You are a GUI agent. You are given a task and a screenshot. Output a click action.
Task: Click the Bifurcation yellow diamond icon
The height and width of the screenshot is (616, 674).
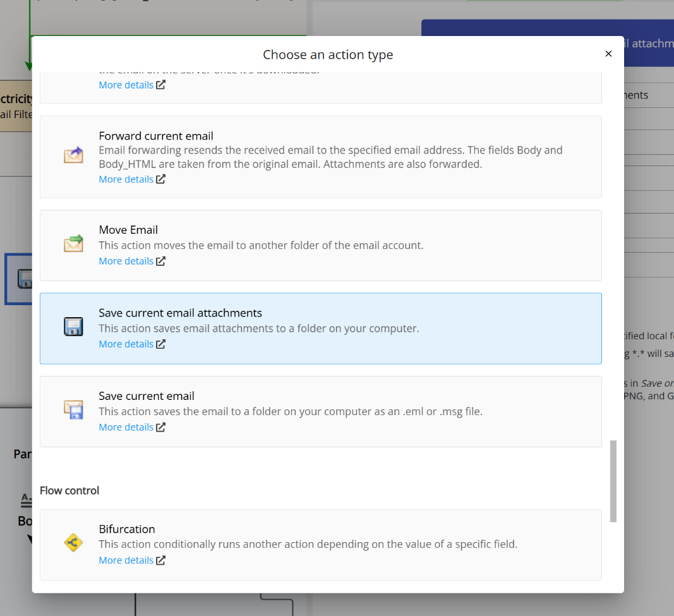pos(73,542)
